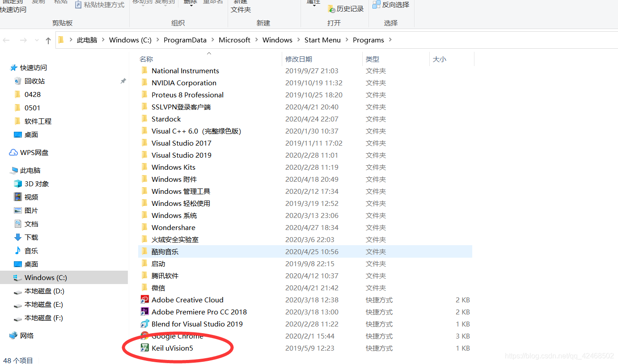Select 此电脑 in navigation pane
Screen dimensions: 618x364
click(25, 170)
